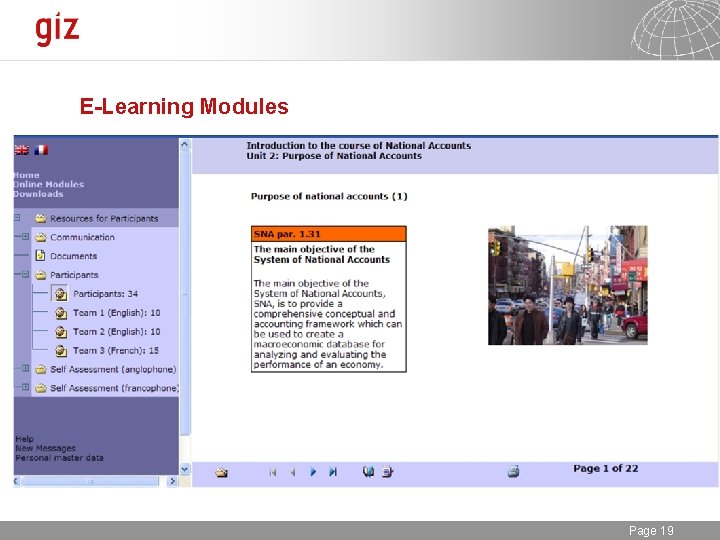The width and height of the screenshot is (720, 540).
Task: Click the sidebar horizontal scrollbar thumb
Action: pyautogui.click(x=90, y=481)
